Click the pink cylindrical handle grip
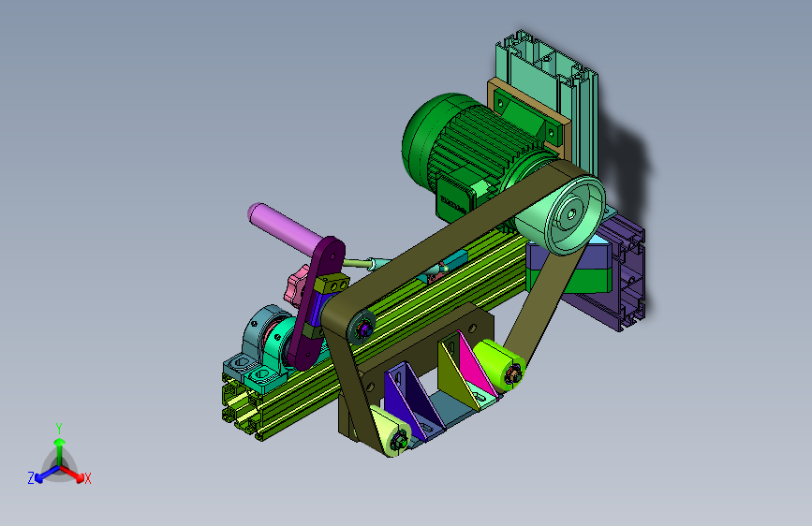812x526 pixels. click(286, 227)
